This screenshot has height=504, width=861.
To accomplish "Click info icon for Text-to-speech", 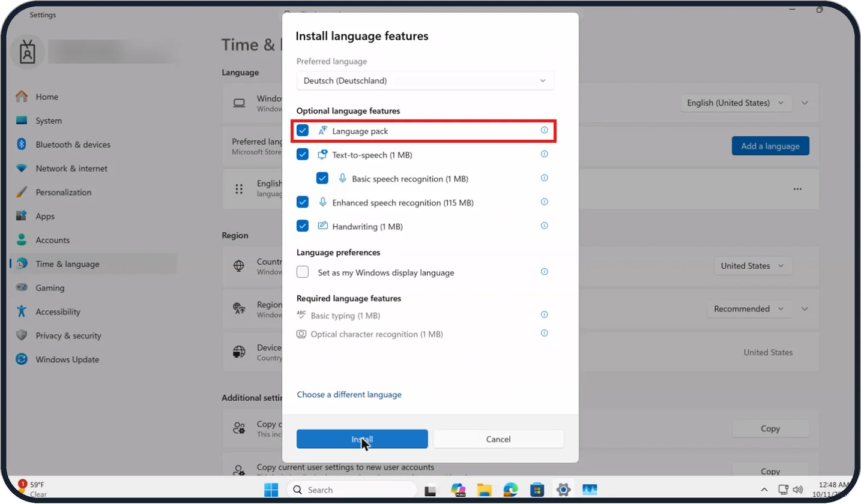I will [x=545, y=154].
